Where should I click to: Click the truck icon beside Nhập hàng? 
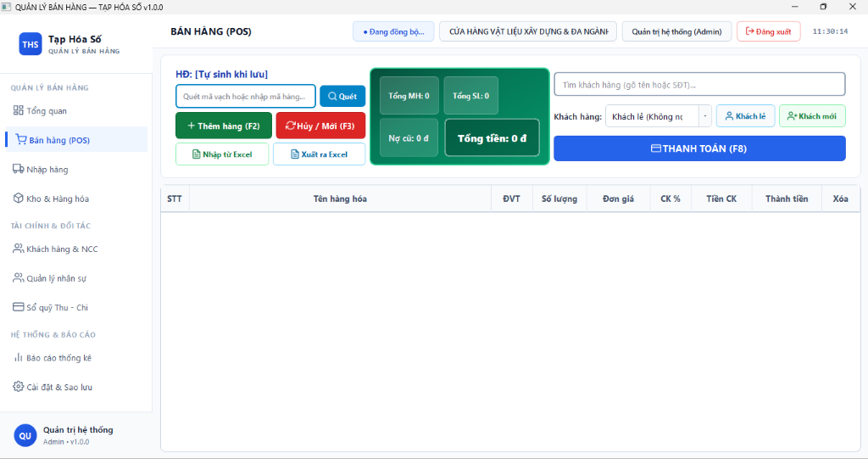pos(19,169)
